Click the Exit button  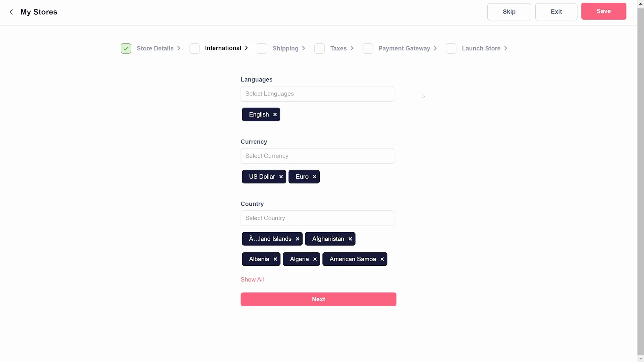click(x=556, y=12)
